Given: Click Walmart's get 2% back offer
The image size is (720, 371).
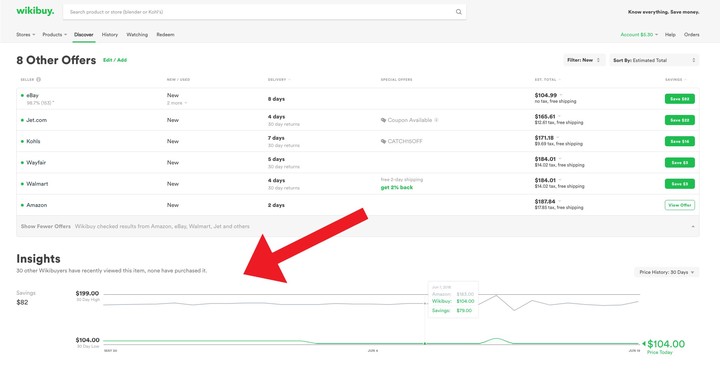Looking at the screenshot, I should (397, 187).
